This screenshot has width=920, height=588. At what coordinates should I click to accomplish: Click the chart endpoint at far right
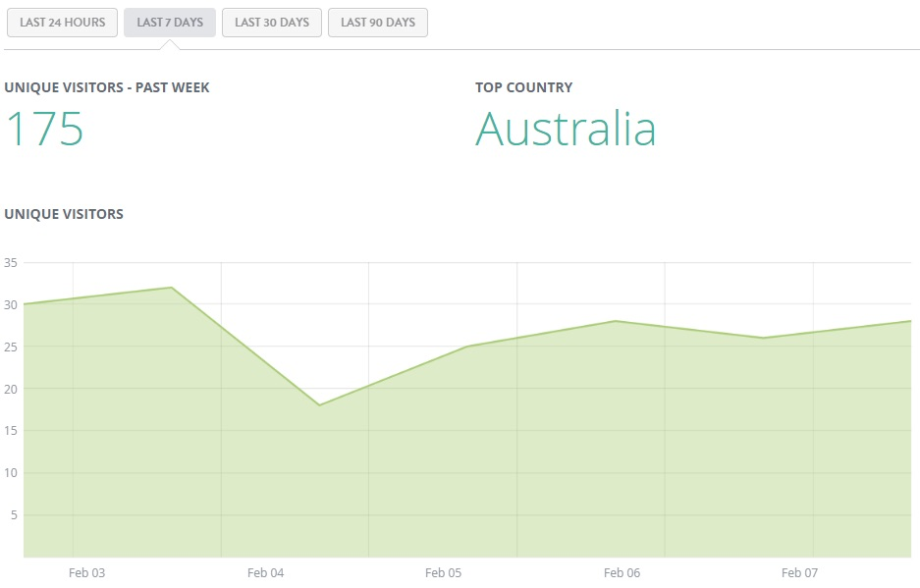pyautogui.click(x=911, y=320)
